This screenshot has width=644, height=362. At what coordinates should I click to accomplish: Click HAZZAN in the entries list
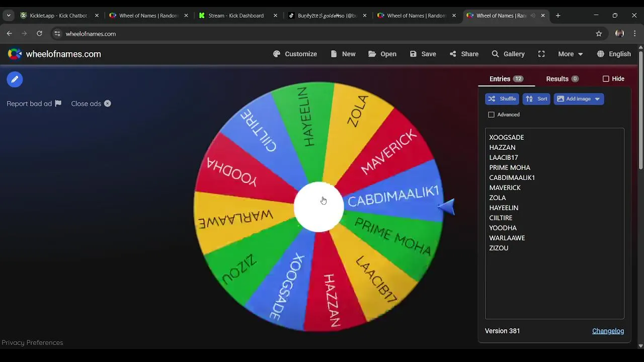pos(502,147)
